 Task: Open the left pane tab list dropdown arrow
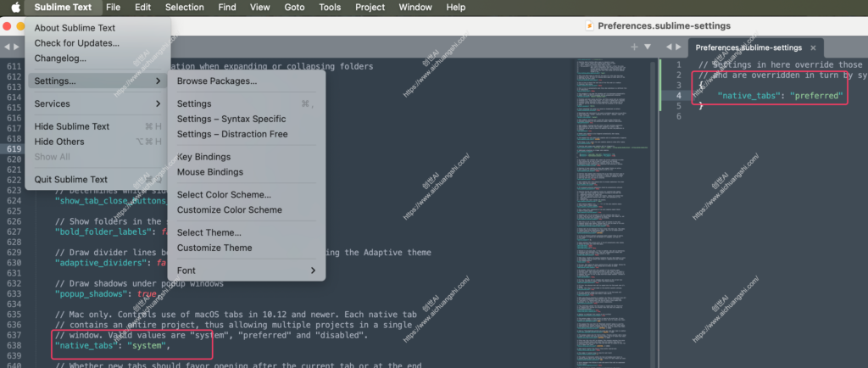(647, 47)
